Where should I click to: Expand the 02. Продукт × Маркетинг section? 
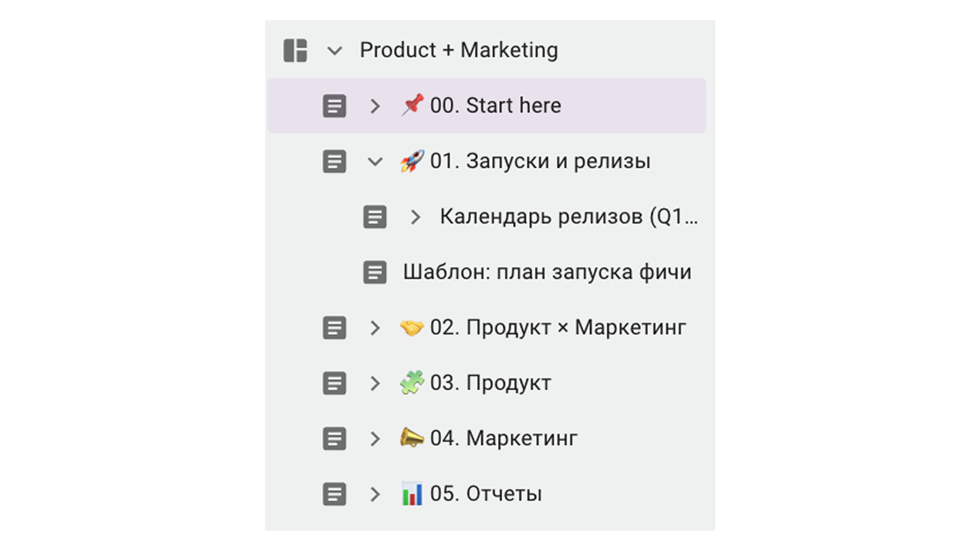point(375,328)
